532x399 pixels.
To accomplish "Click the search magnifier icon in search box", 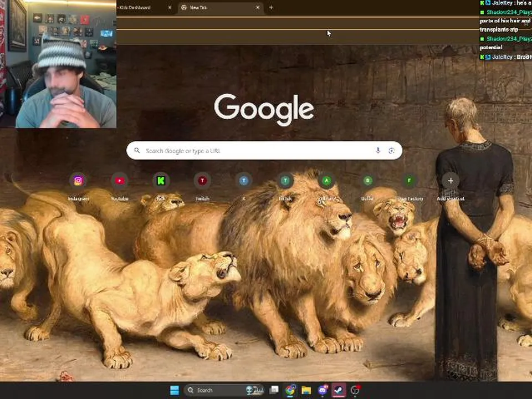I will pos(137,150).
